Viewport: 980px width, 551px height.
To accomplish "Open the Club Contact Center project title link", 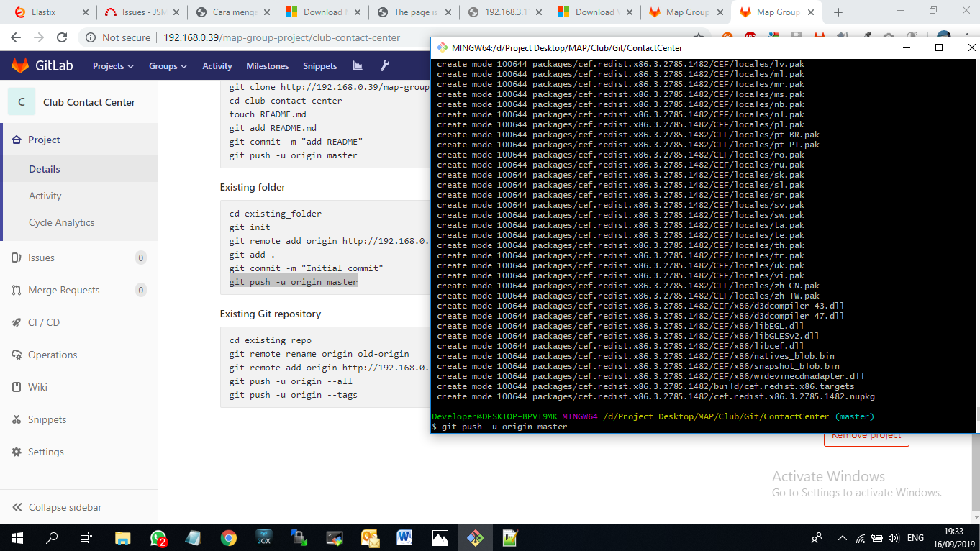I will point(89,102).
